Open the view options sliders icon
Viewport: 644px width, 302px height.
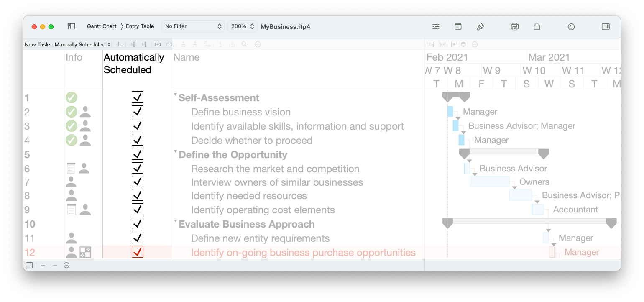tap(436, 26)
